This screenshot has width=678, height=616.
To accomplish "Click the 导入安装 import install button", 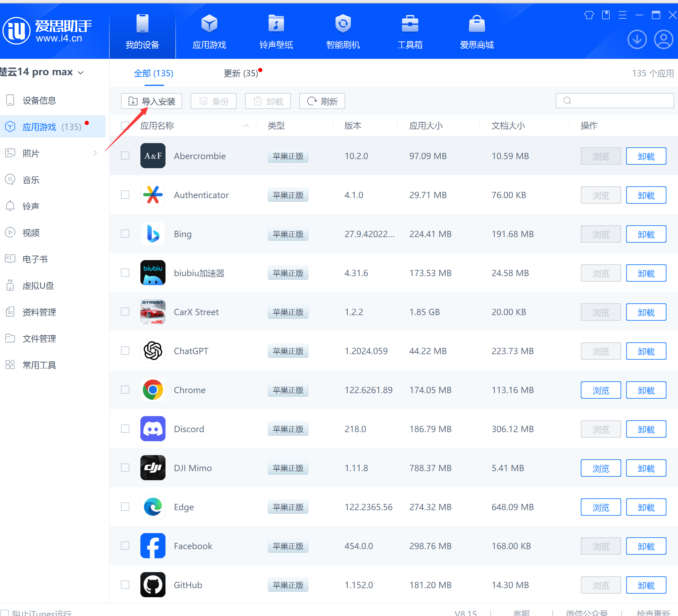I will [x=152, y=101].
